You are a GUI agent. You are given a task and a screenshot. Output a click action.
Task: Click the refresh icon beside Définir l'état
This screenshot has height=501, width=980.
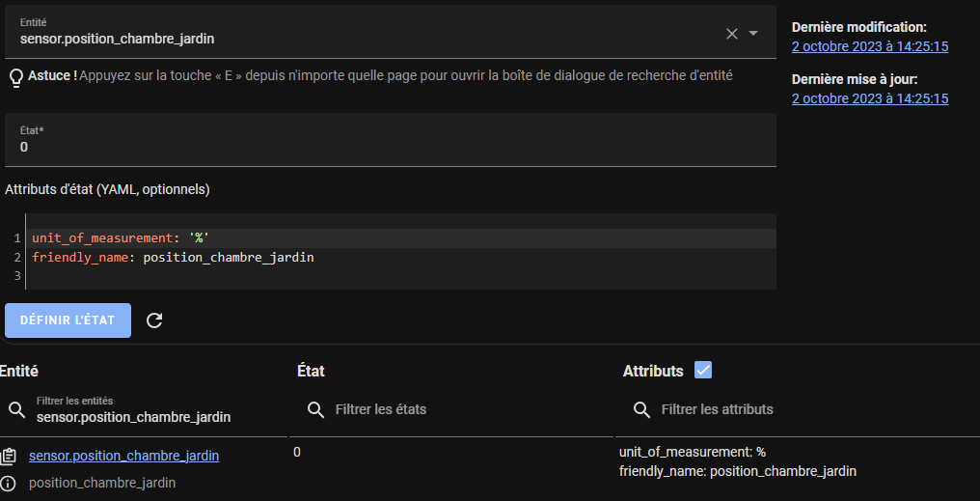(x=154, y=320)
